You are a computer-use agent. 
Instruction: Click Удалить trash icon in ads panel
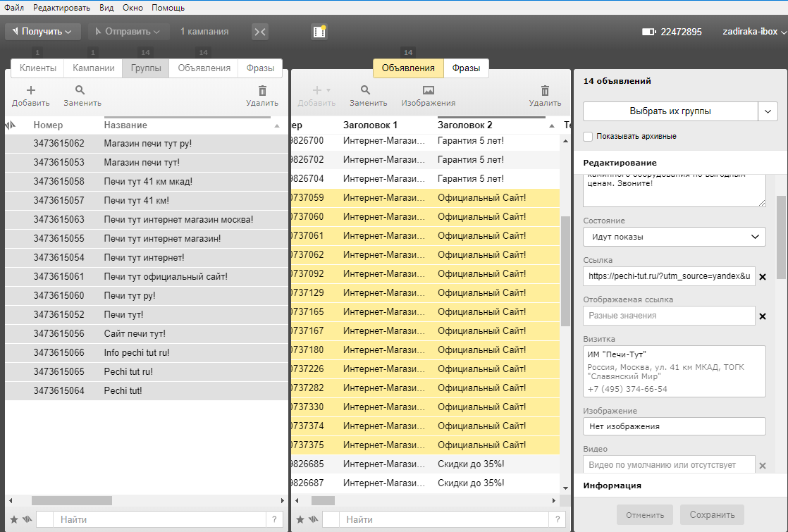click(546, 90)
